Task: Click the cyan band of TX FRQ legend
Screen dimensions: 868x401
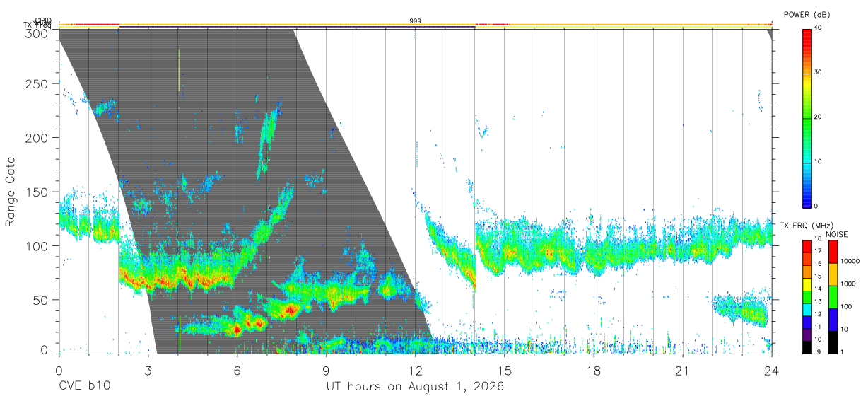Action: click(x=807, y=310)
